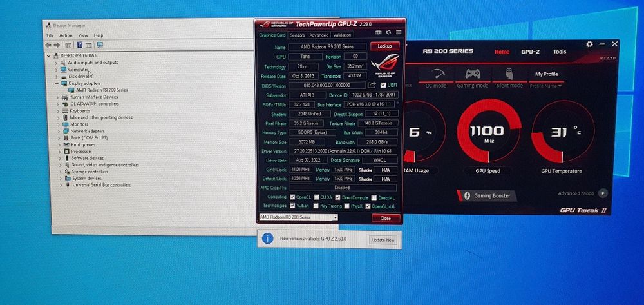The width and height of the screenshot is (644, 305).
Task: Click the Processors device category icon
Action: [x=66, y=152]
